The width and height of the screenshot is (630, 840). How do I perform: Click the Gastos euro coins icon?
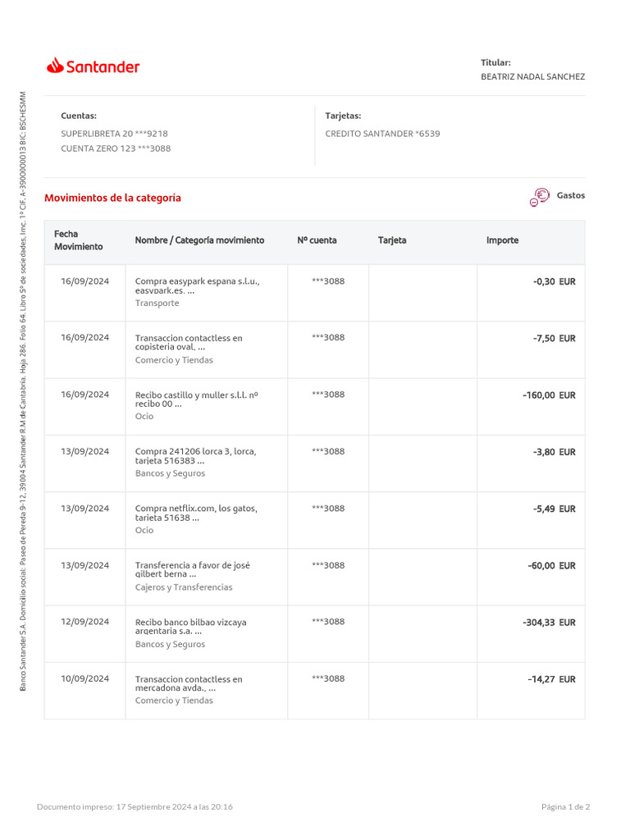point(539,197)
